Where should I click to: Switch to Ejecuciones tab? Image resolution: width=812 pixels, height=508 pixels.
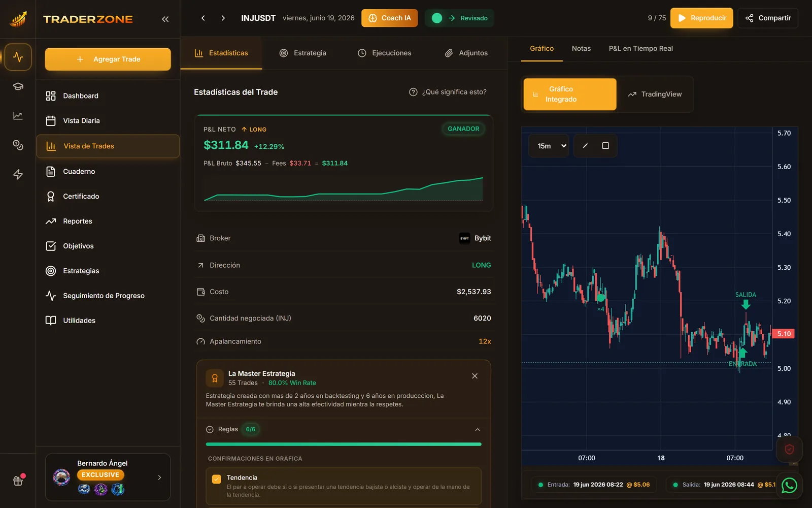coord(384,53)
